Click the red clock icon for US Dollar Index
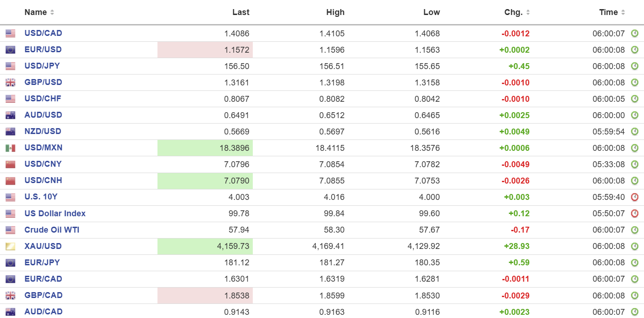644x318 pixels. click(634, 214)
